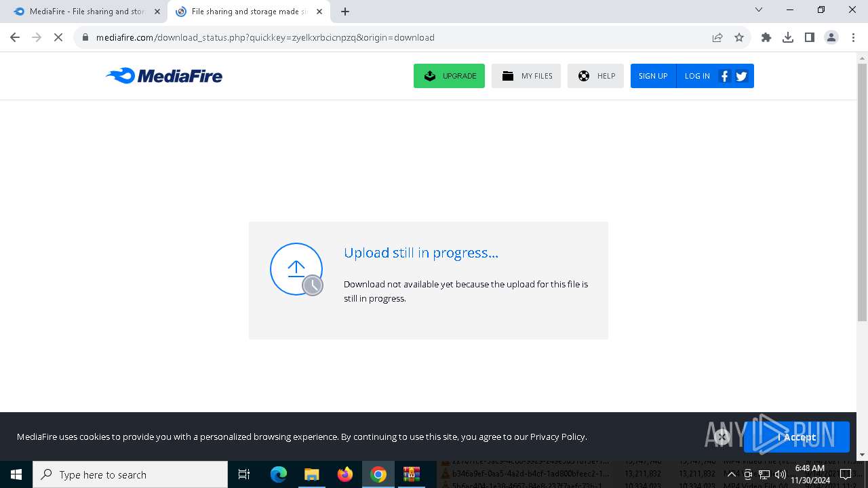Open the Chrome profile avatar
The image size is (868, 488).
click(831, 37)
